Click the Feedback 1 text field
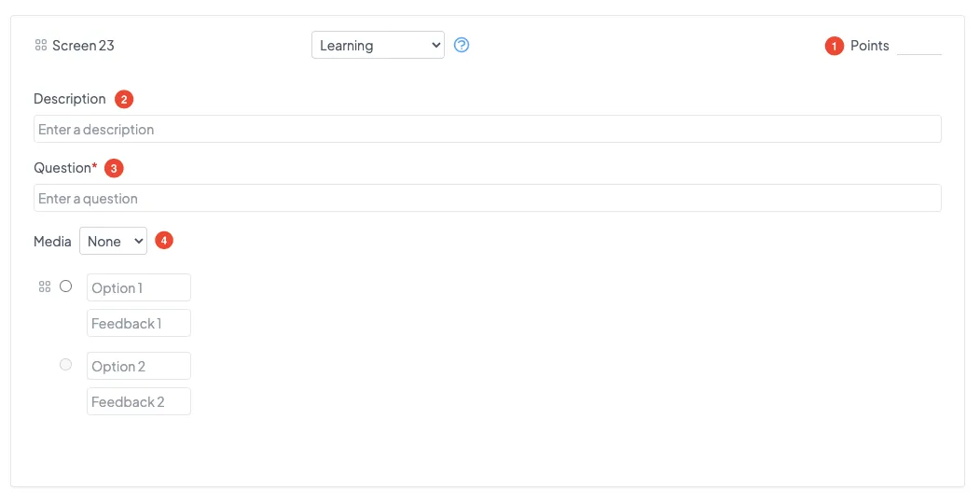980x503 pixels. pos(139,324)
